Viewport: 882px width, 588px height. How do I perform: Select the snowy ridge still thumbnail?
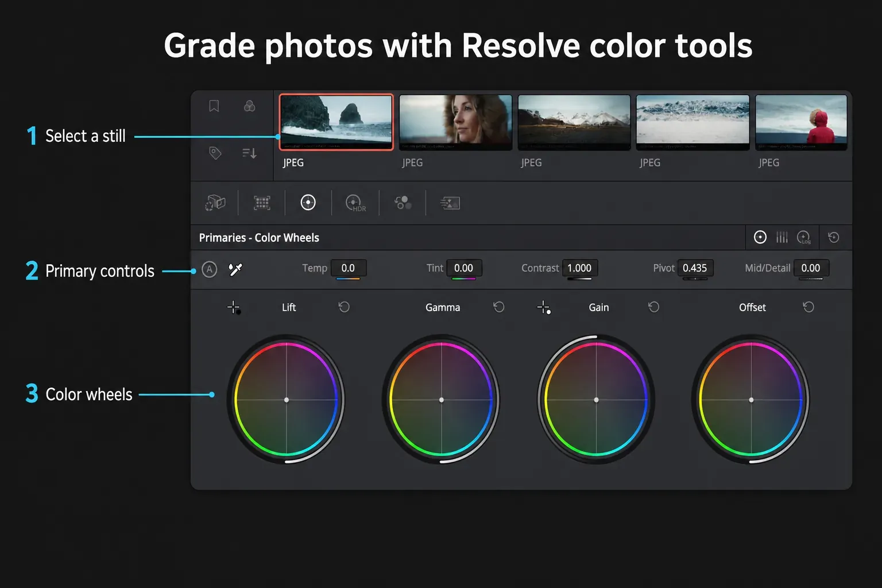click(x=693, y=122)
